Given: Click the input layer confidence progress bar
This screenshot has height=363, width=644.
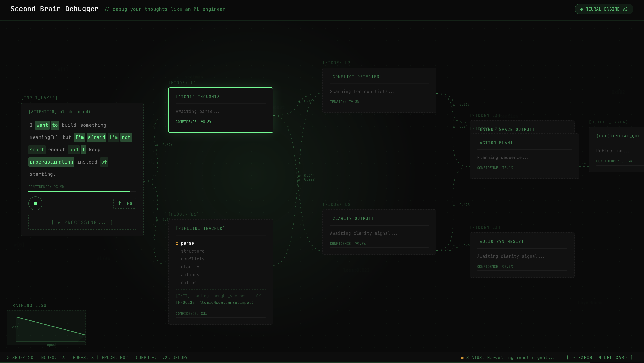Looking at the screenshot, I should (x=82, y=191).
